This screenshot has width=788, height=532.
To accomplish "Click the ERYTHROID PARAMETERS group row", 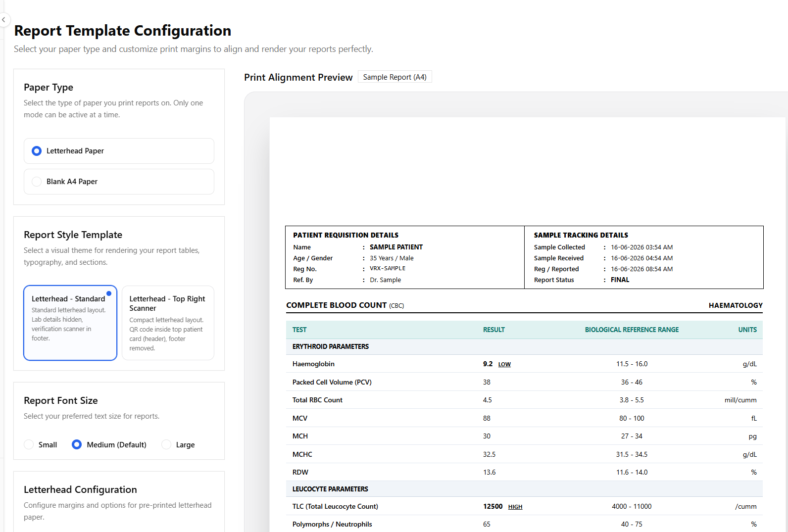I will pyautogui.click(x=524, y=346).
